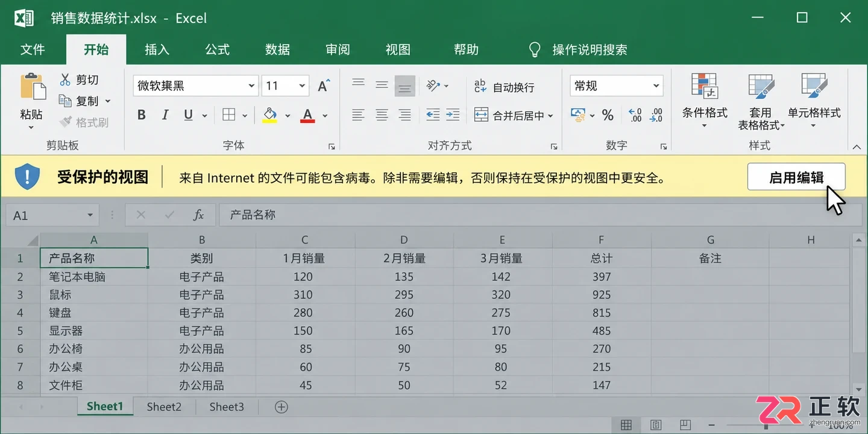Switch to the 视图 View tab
Viewport: 868px width, 434px height.
[x=398, y=49]
